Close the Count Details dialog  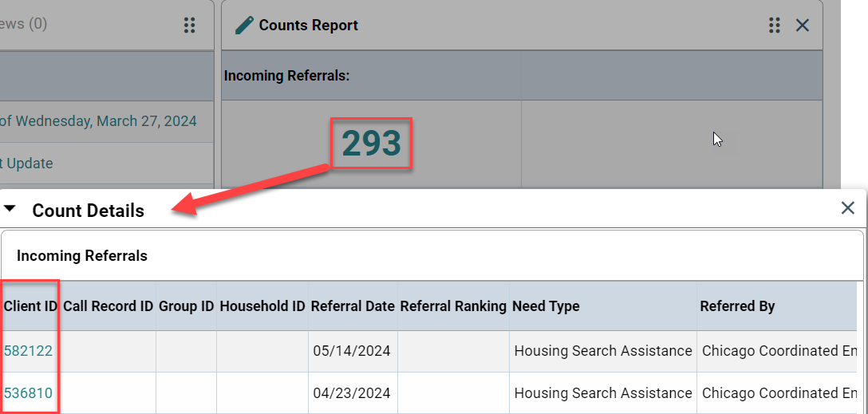(847, 208)
